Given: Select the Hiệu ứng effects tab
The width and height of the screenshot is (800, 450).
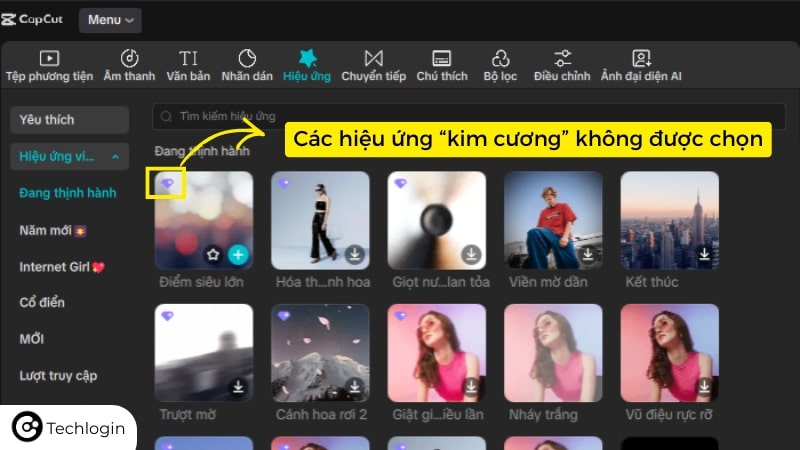Looking at the screenshot, I should 307,65.
